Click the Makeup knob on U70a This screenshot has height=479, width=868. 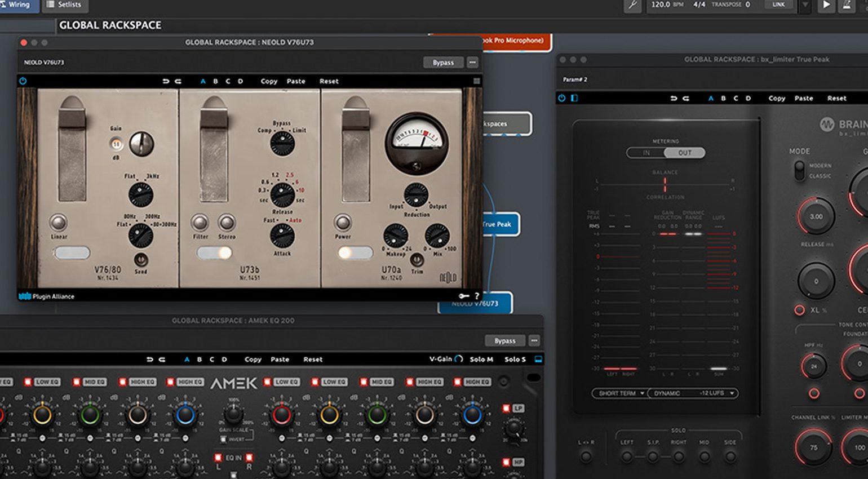(396, 236)
